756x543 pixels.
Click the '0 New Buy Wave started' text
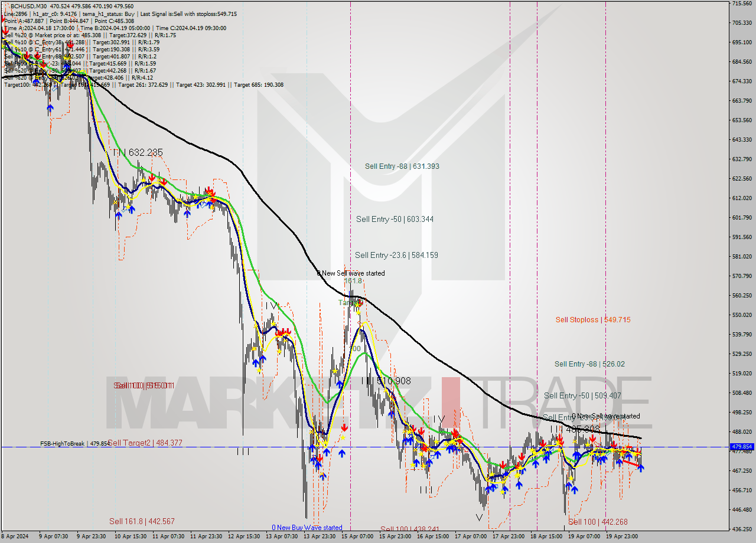tap(307, 528)
